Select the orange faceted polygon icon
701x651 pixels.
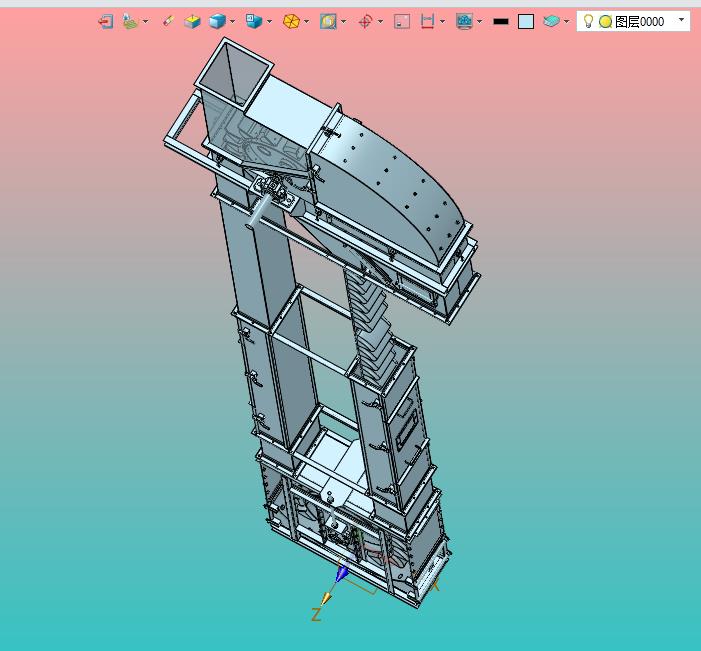pos(291,21)
